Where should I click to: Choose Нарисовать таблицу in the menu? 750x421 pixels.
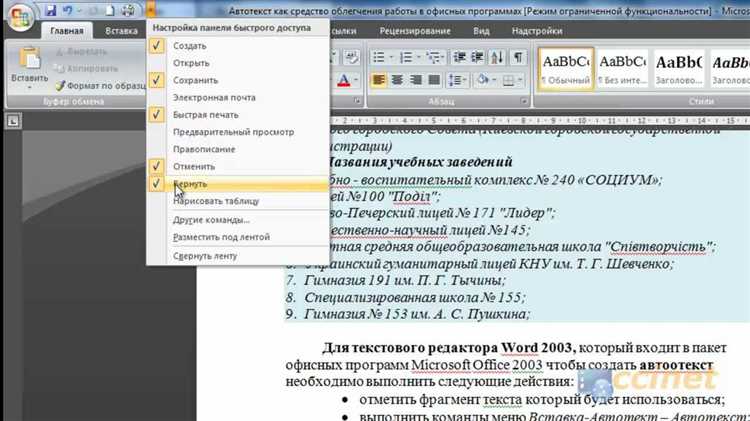click(x=238, y=201)
